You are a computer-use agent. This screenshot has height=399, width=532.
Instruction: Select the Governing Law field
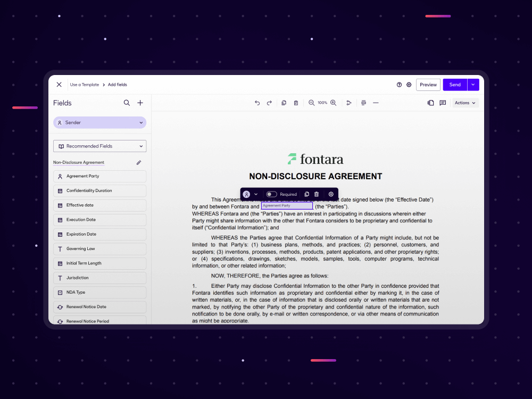tap(99, 248)
